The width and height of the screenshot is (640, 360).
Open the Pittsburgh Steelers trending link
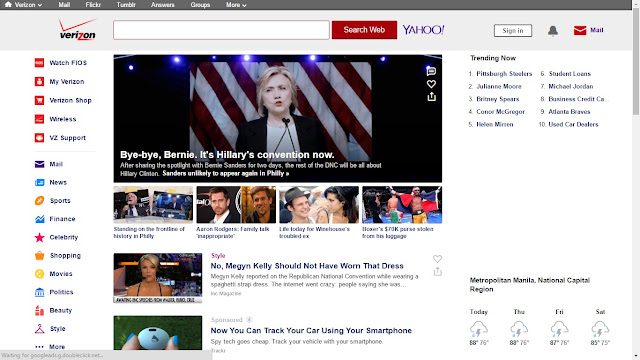click(504, 74)
